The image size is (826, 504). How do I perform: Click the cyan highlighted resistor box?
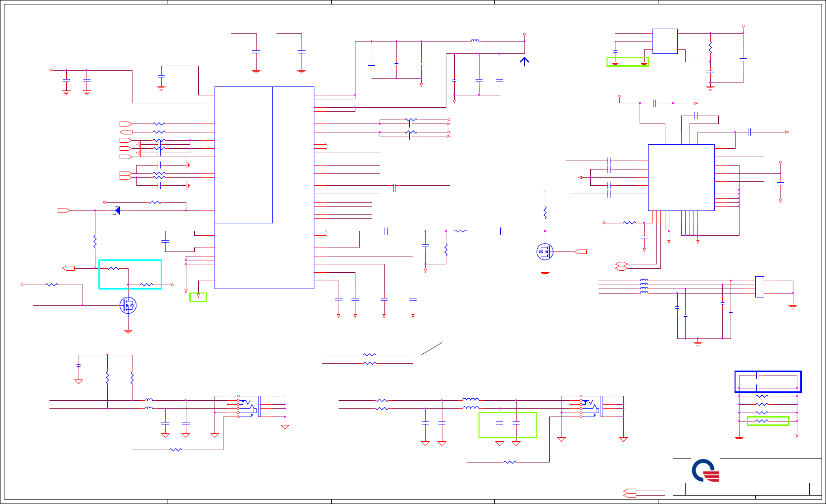pyautogui.click(x=130, y=274)
